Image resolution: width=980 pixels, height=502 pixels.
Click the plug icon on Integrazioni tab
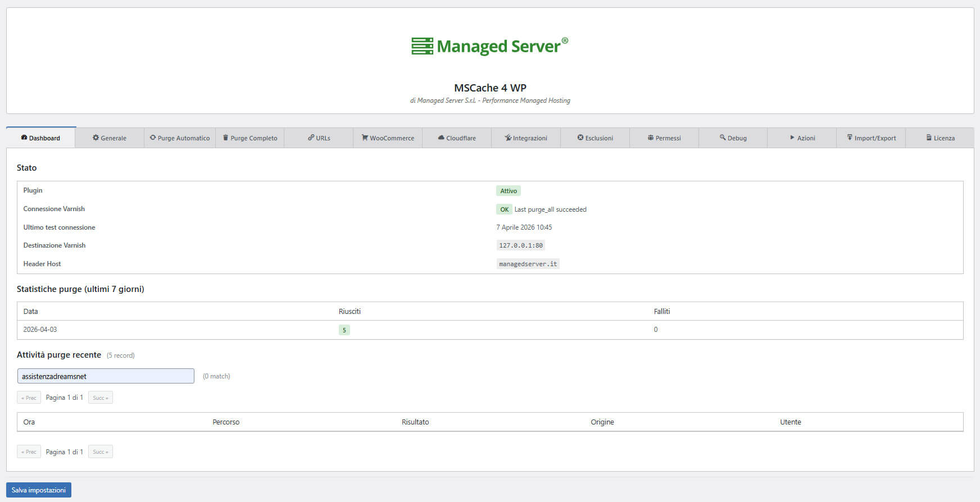[508, 138]
